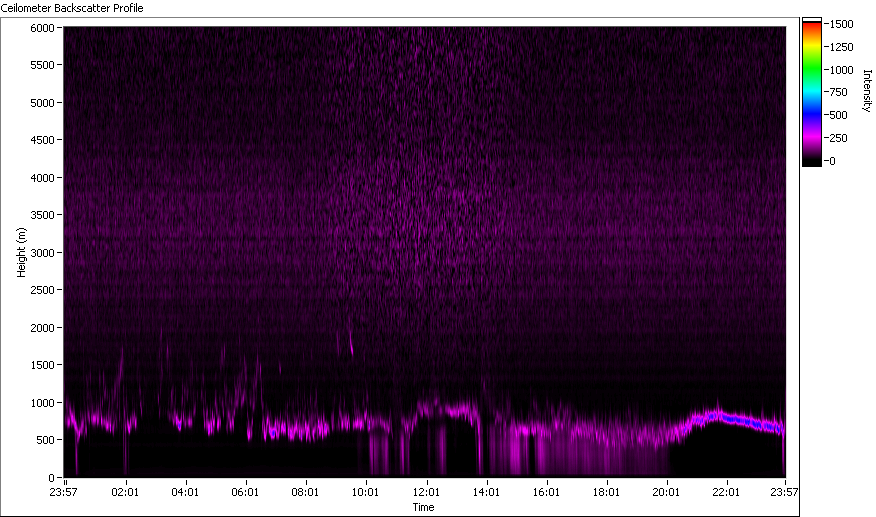
Task: Click the 750 intensity scale value
Action: coord(839,92)
